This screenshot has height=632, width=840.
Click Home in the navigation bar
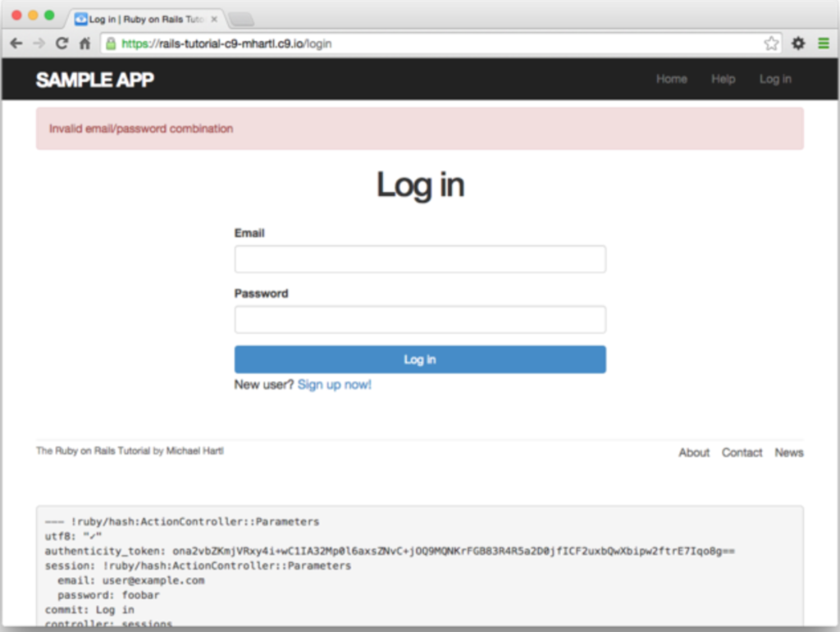point(671,79)
